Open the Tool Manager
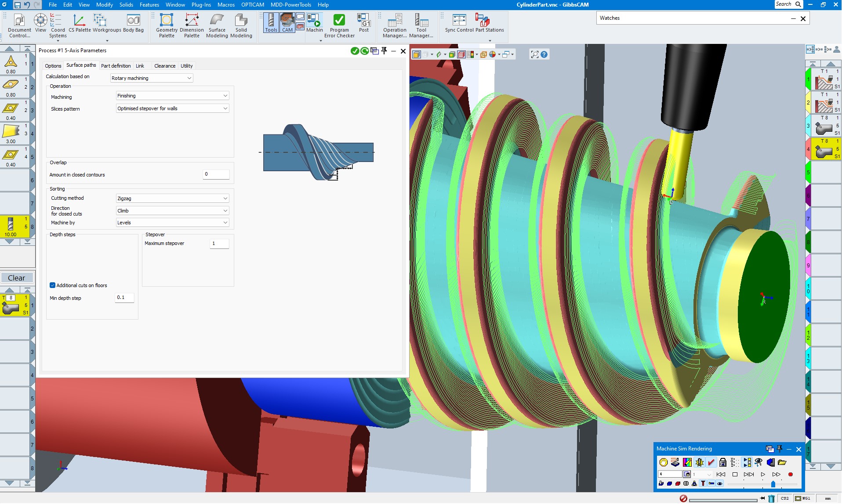 pos(421,25)
